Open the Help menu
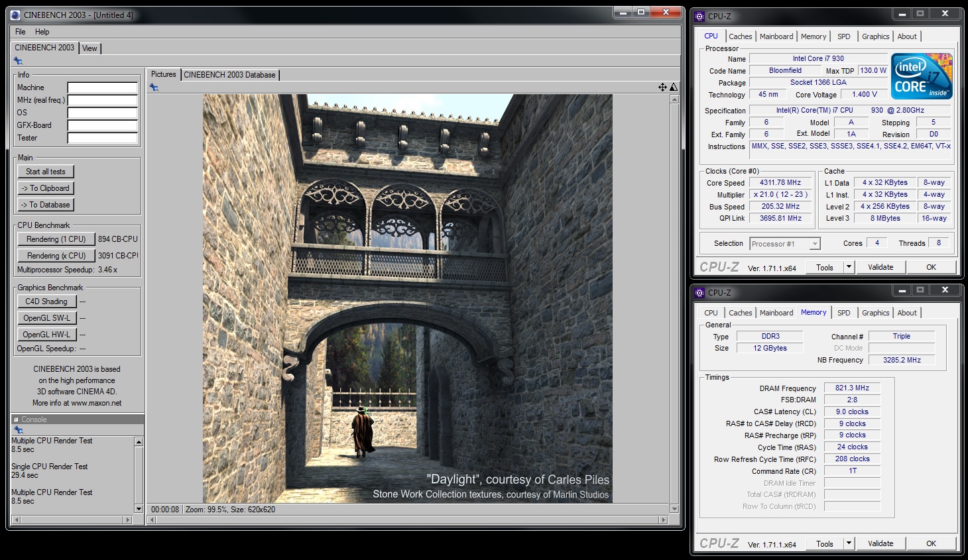The image size is (968, 560). pos(42,32)
